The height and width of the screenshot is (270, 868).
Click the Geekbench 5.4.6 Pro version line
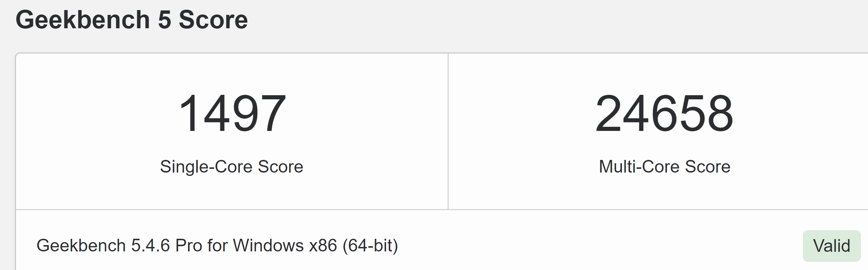tap(217, 245)
